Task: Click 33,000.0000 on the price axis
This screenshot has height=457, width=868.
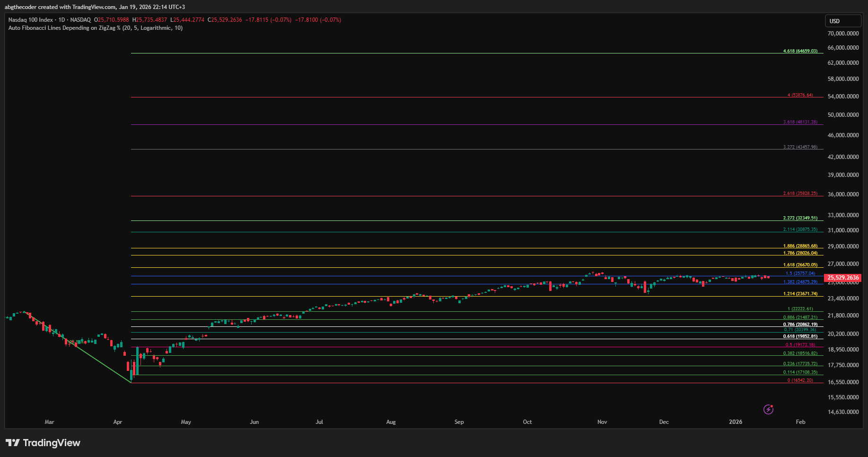Action: pos(843,215)
